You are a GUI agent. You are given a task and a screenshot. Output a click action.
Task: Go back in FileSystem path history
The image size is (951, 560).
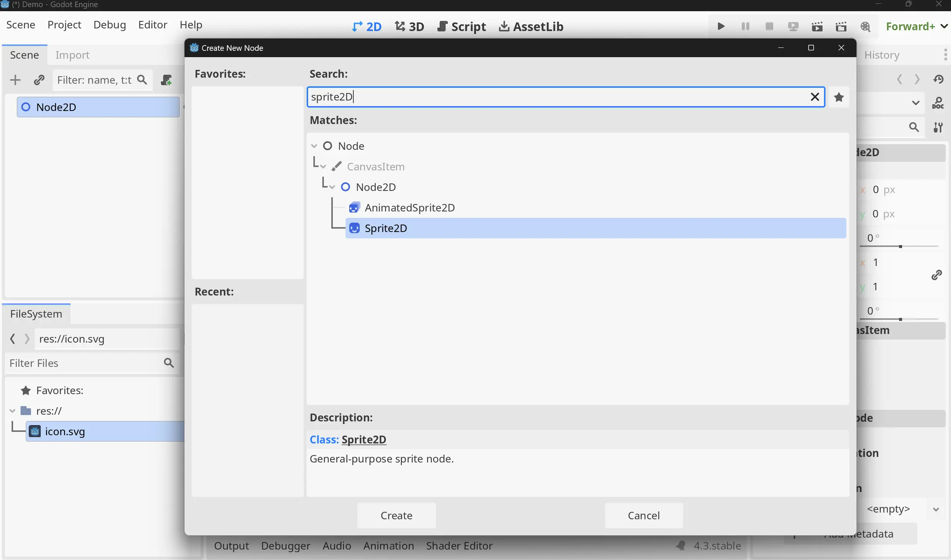(x=12, y=339)
